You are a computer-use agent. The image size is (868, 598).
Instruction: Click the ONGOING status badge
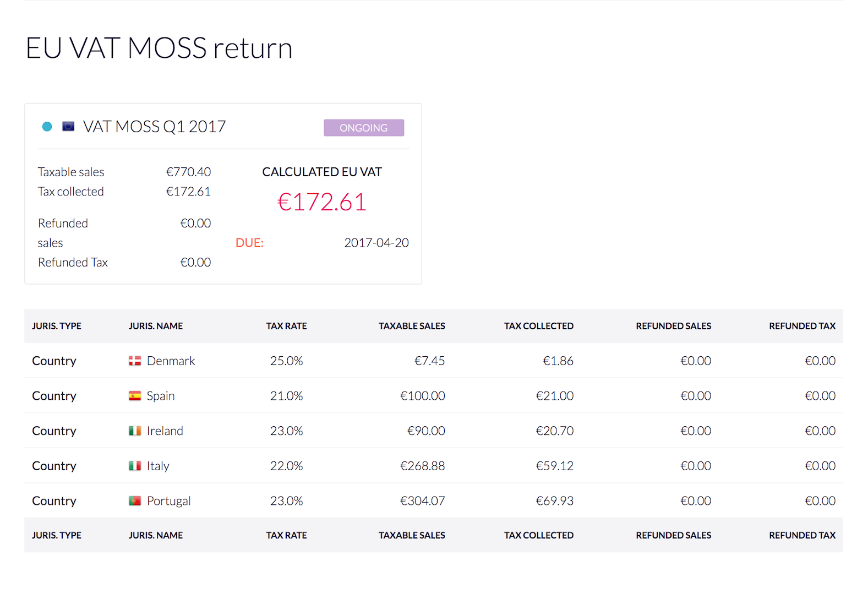pos(364,128)
